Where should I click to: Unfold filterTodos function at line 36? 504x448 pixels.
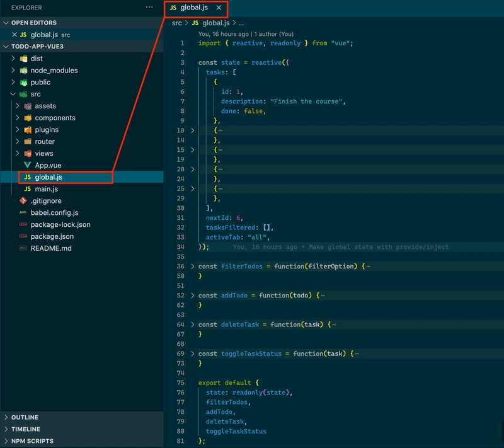(x=192, y=266)
